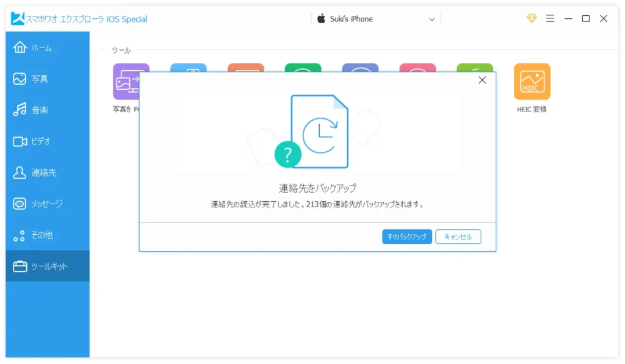Launch the HEIC 変換 tool
This screenshot has height=364, width=625.
[x=532, y=82]
